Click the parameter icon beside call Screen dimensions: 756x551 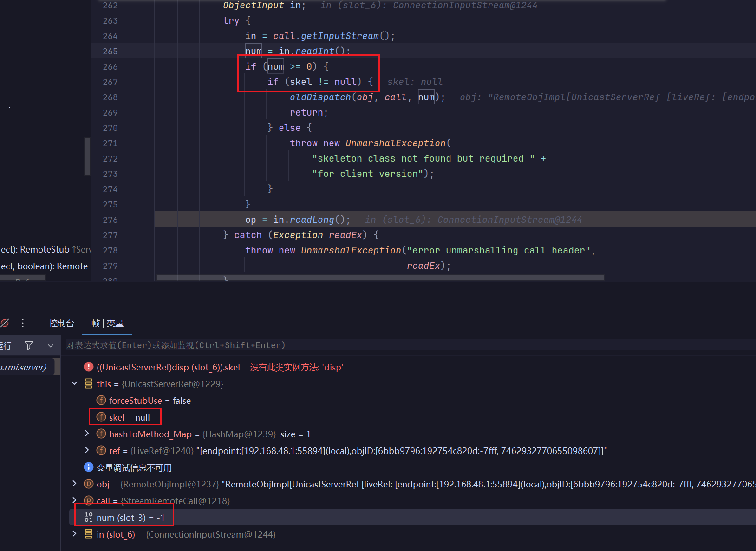click(x=89, y=500)
